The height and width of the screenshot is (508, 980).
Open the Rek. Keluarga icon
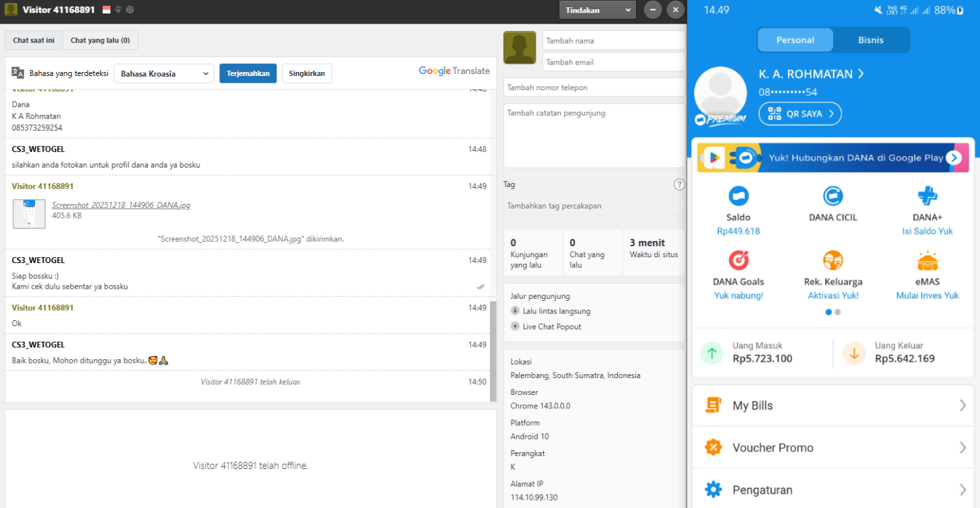(x=833, y=260)
